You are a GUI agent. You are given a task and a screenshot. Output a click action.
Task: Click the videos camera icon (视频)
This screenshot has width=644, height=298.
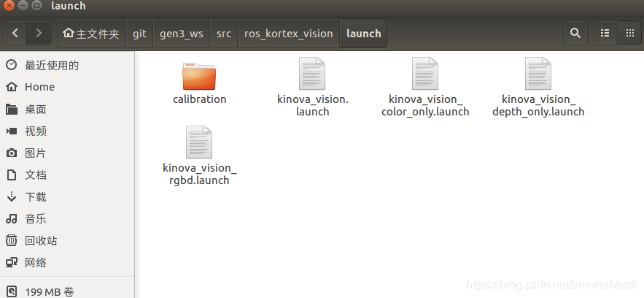(x=12, y=131)
